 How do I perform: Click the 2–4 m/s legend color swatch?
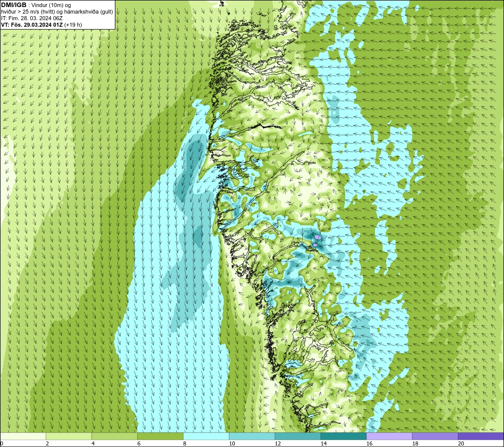click(x=69, y=436)
